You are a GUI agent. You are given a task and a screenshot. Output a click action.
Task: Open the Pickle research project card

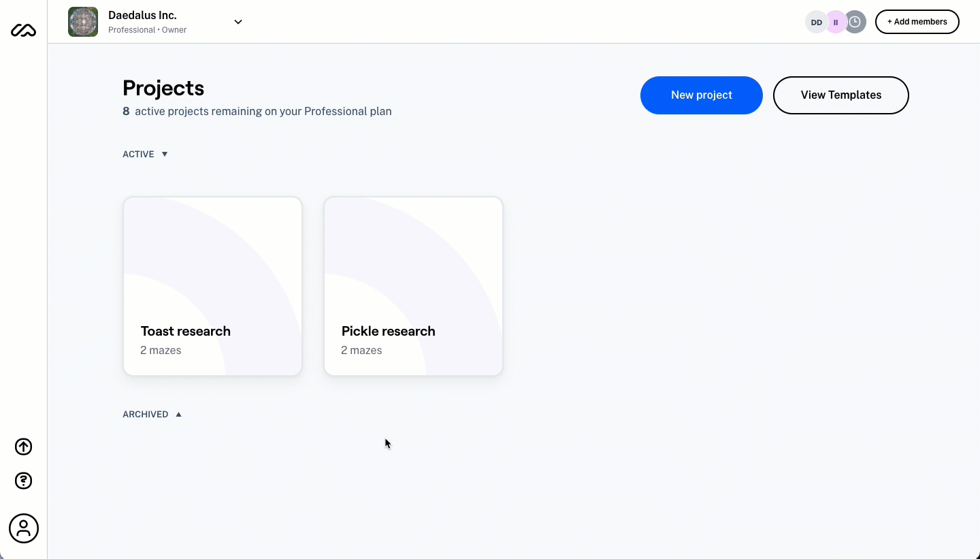pyautogui.click(x=413, y=286)
